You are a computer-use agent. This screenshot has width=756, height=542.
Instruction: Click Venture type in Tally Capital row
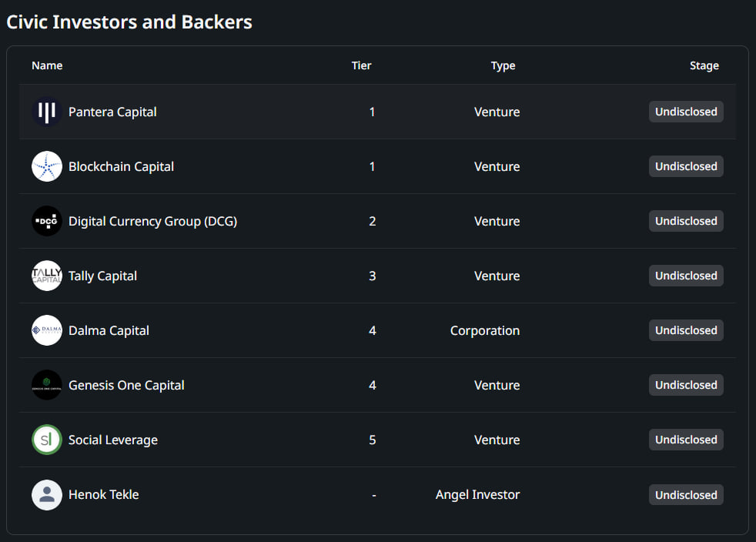coord(497,276)
